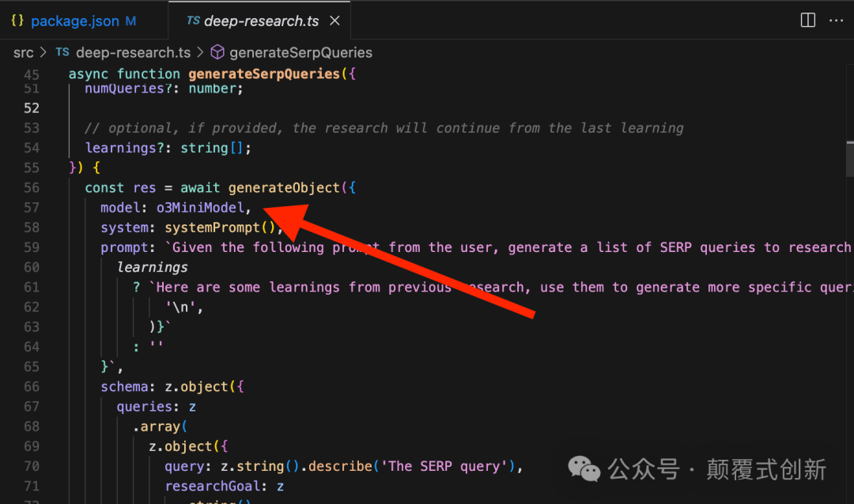The width and height of the screenshot is (854, 504).
Task: Click the cube symbol icon in breadcrumbs
Action: 217,52
